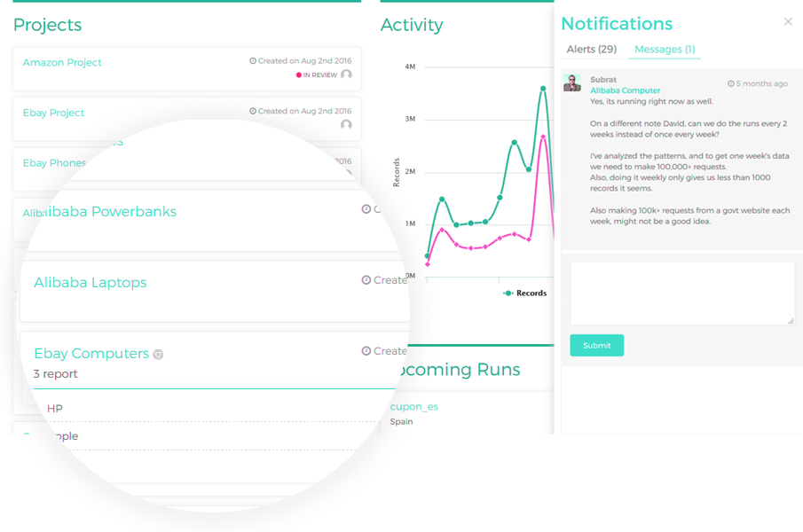Close the Notifications panel
The height and width of the screenshot is (532, 803).
click(x=788, y=21)
